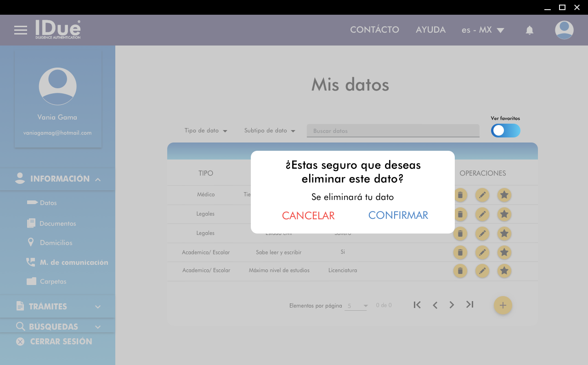This screenshot has height=365, width=588.
Task: Delete the Médico row with trash icon
Action: (x=460, y=195)
